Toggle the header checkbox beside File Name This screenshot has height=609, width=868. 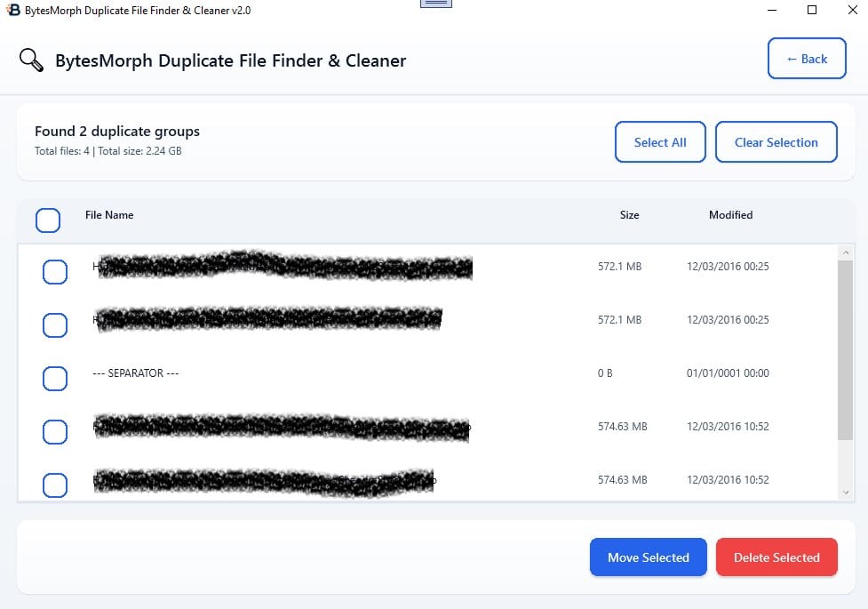pyautogui.click(x=48, y=220)
